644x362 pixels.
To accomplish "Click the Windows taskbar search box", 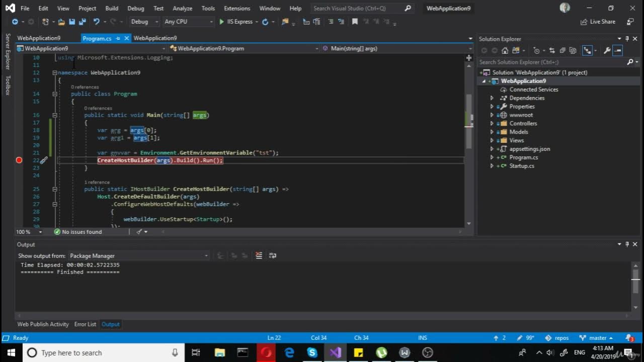I will tap(104, 352).
